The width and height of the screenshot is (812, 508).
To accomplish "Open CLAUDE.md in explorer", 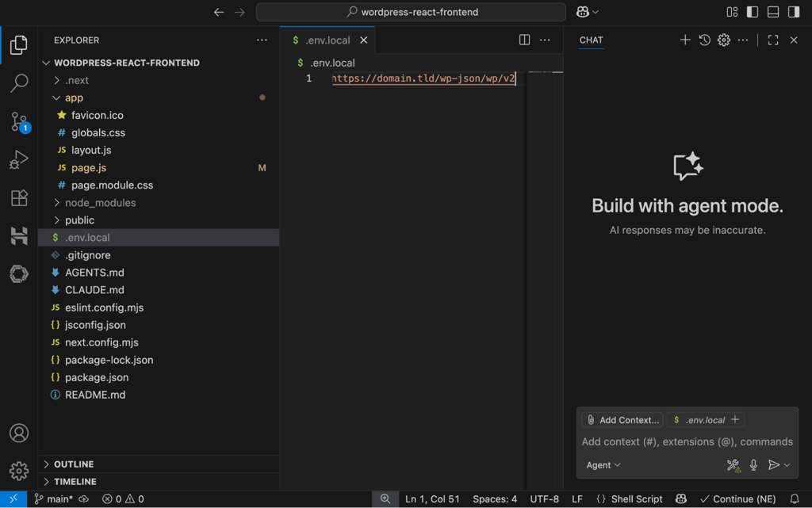I will pos(159,290).
